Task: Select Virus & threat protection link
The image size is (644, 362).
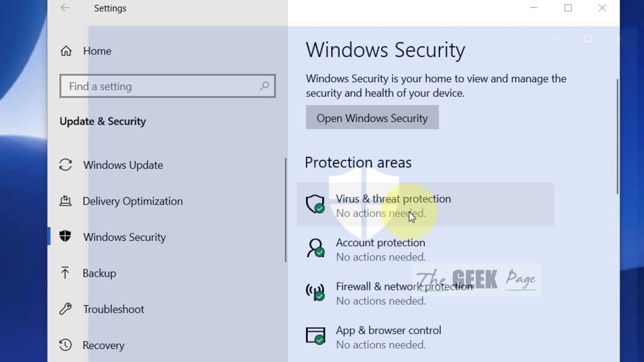Action: (x=393, y=199)
